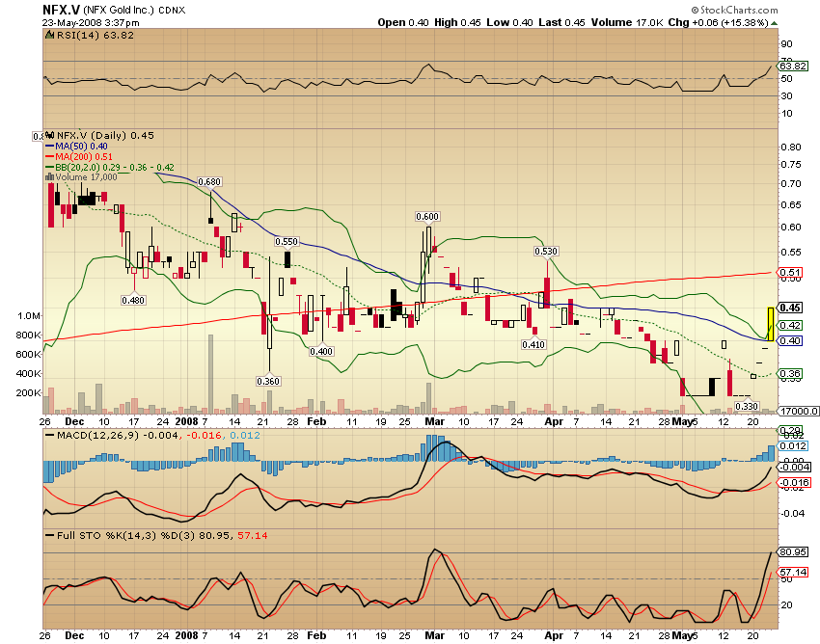This screenshot has height=644, width=820.
Task: Click the Apr label on bottom date axis
Action: [554, 635]
